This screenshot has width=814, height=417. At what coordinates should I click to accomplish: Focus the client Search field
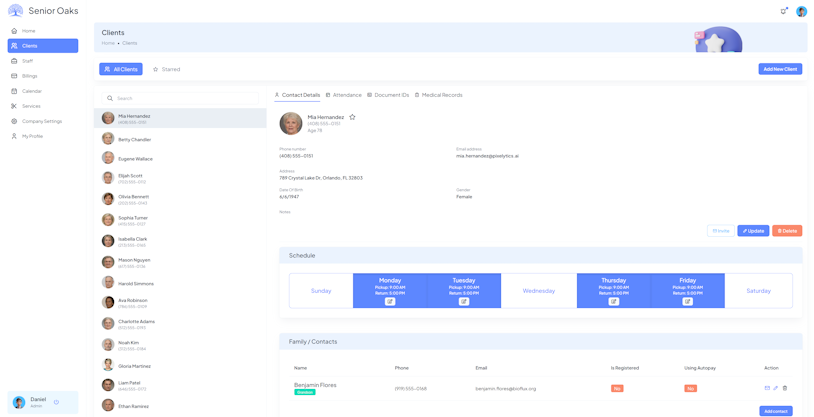(180, 98)
